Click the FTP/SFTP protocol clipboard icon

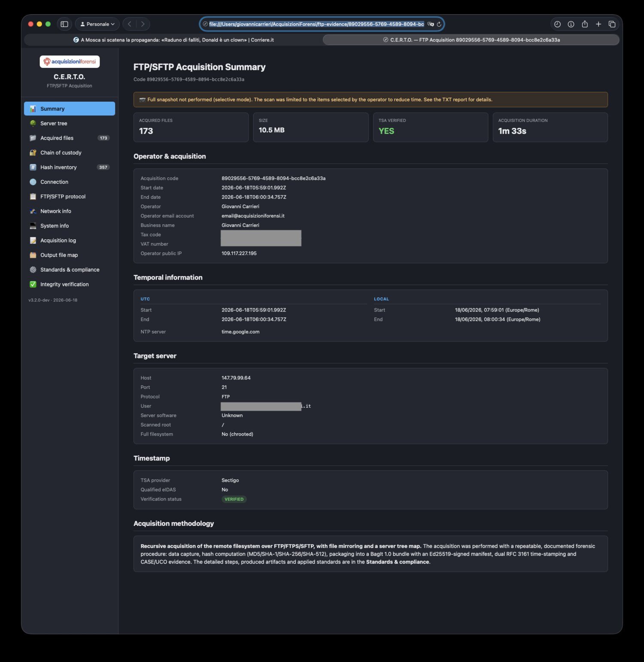[33, 196]
